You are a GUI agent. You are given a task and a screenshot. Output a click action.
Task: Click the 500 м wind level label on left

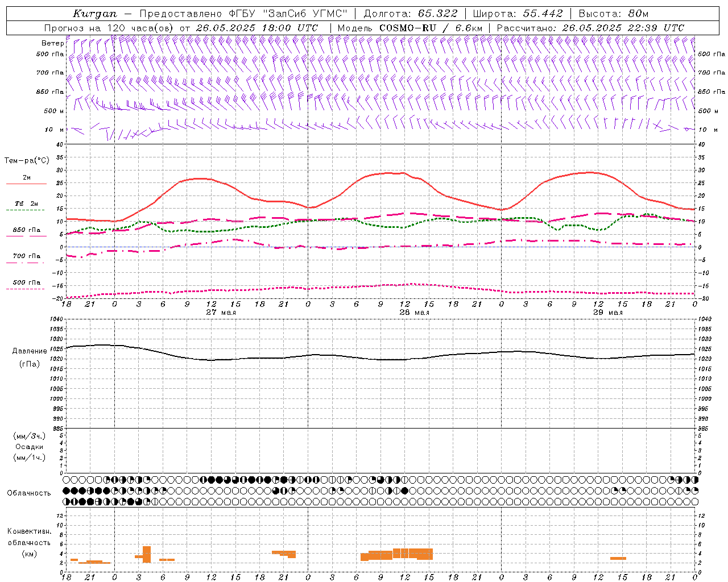pyautogui.click(x=54, y=111)
